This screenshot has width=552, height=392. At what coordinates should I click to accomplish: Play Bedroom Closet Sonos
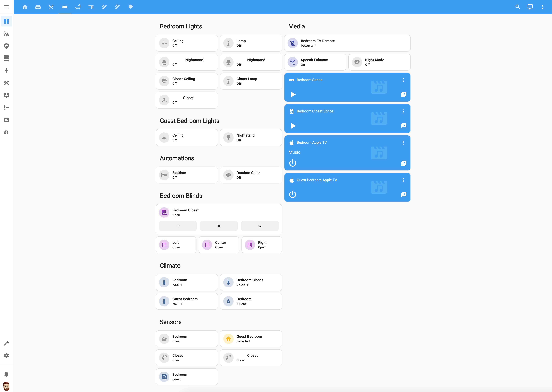(x=293, y=126)
